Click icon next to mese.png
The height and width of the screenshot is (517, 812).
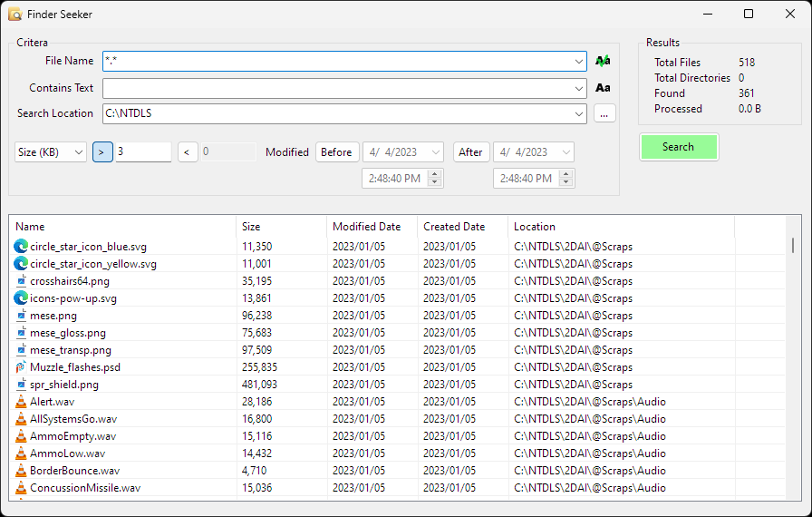pos(21,316)
